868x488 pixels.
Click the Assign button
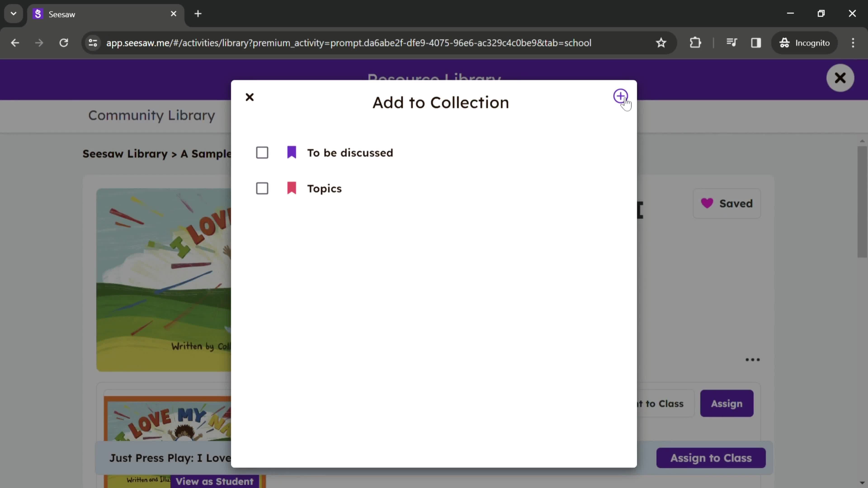[727, 403]
